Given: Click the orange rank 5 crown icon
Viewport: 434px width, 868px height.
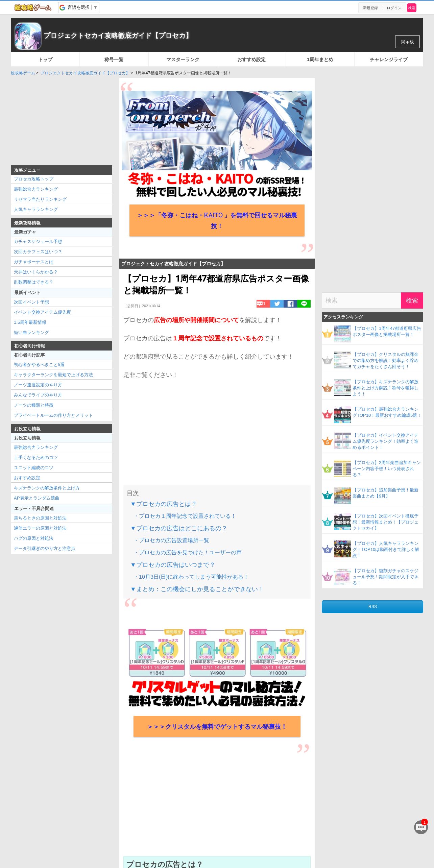Looking at the screenshot, I should click(x=327, y=441).
